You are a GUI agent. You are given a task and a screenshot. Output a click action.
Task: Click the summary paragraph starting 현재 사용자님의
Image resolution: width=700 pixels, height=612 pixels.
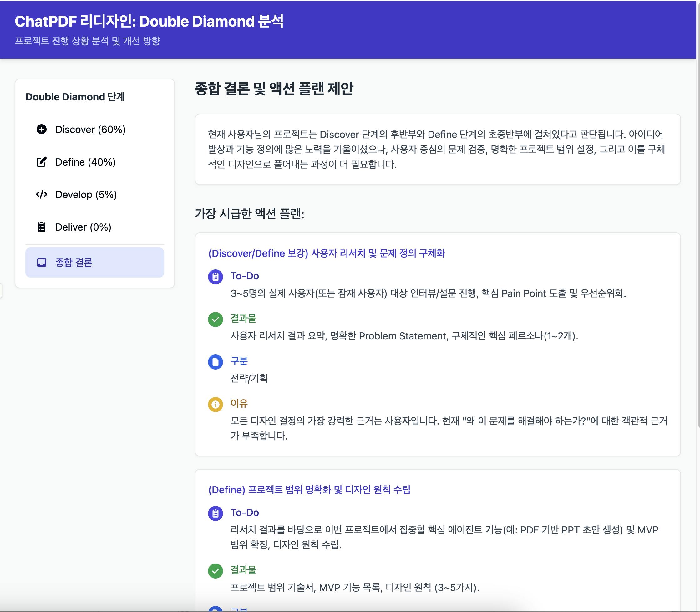(x=436, y=149)
